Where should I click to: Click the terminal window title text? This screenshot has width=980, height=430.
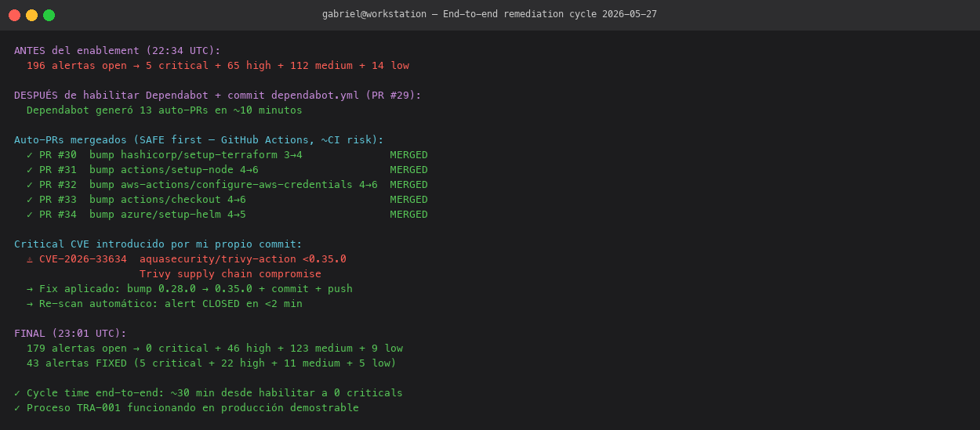click(x=490, y=15)
